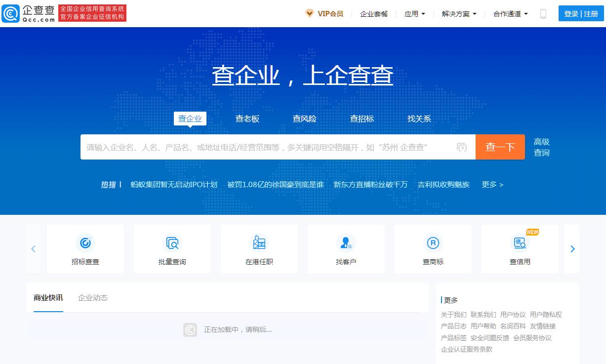Click the batch-paste icon inside search bar
Screen dimensions: 606x364
(462, 147)
